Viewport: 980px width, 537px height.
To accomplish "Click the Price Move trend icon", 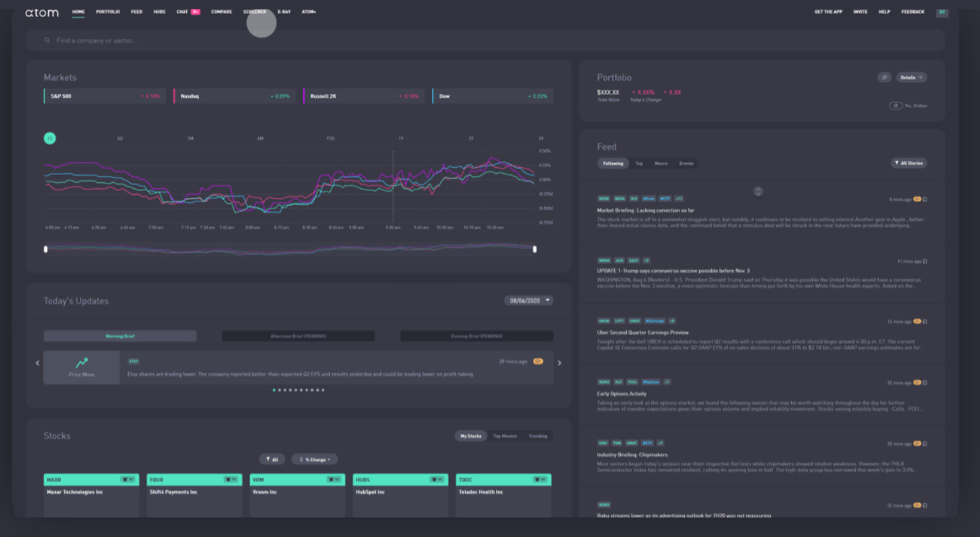I will pyautogui.click(x=81, y=363).
